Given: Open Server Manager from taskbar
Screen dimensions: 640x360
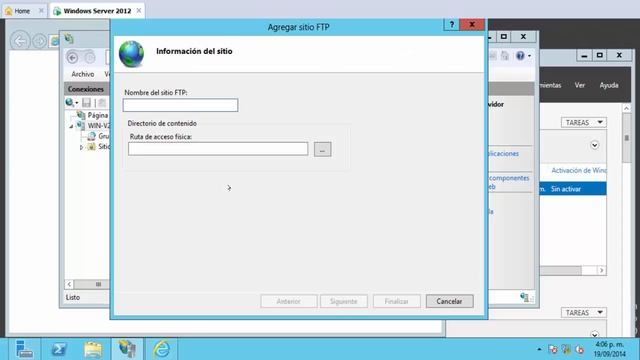Looking at the screenshot, I should point(24,349).
